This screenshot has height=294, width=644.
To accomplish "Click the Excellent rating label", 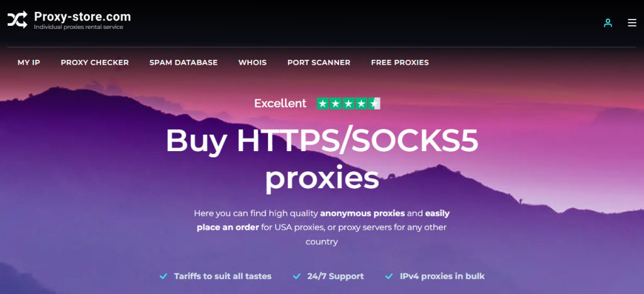I will [x=280, y=103].
